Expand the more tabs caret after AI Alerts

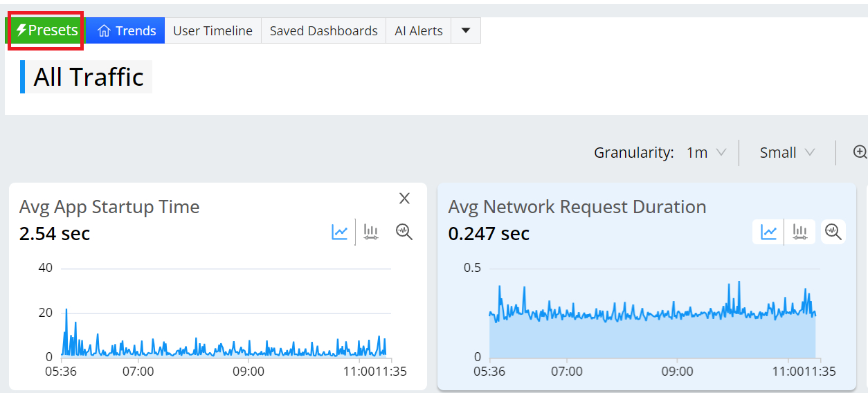[x=466, y=30]
